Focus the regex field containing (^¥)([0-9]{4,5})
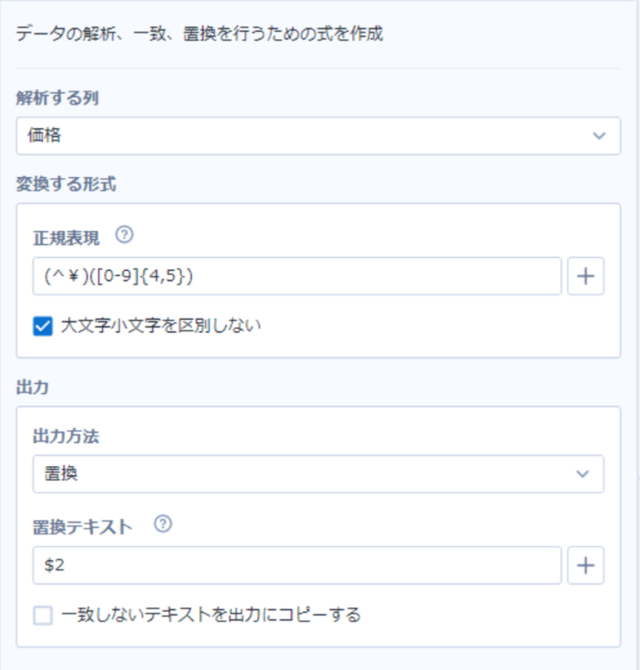 [x=297, y=276]
